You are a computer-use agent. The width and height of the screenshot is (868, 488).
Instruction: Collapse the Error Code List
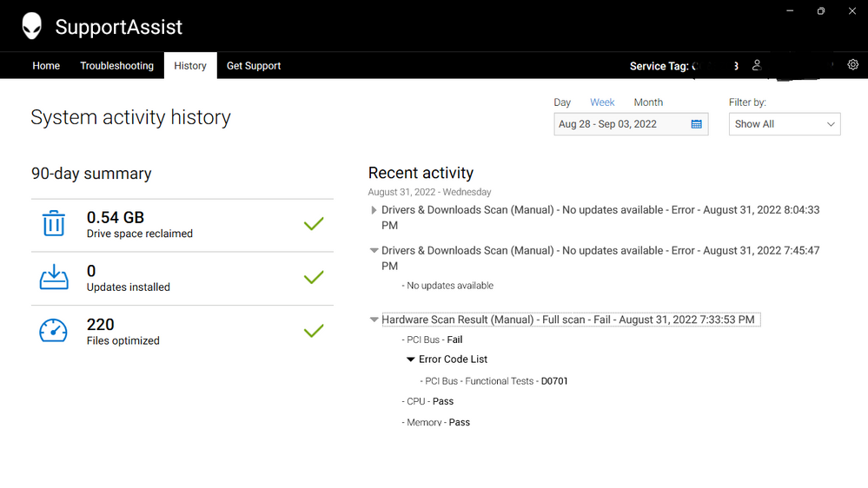click(410, 359)
